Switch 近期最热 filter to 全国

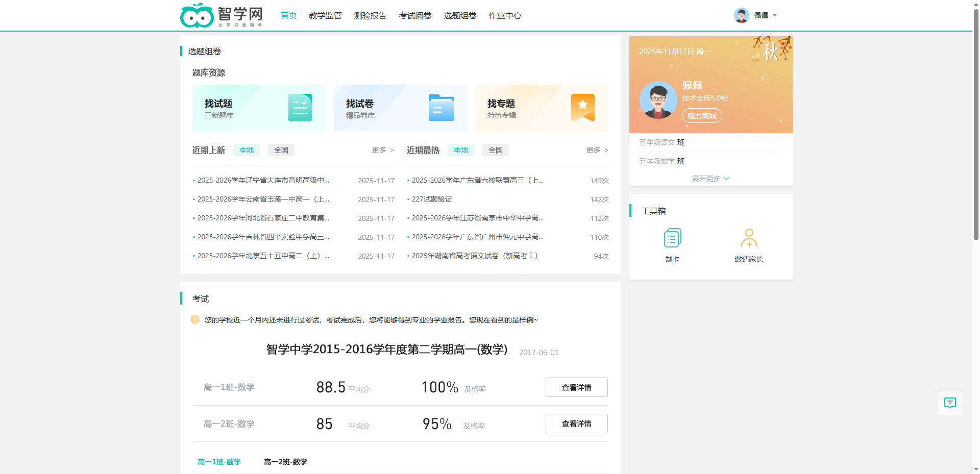[x=495, y=150]
